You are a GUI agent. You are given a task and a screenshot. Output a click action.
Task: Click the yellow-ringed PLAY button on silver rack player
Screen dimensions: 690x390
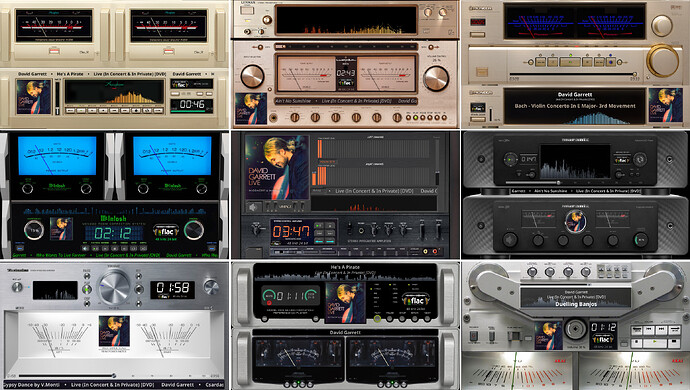(377, 318)
